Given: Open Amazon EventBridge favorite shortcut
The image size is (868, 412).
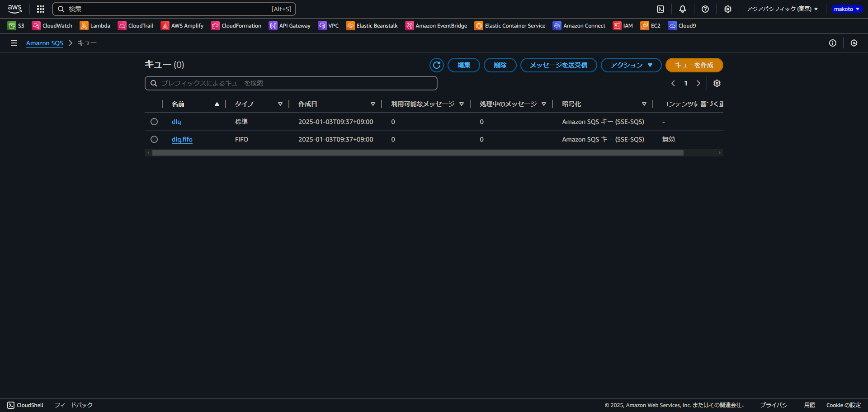Looking at the screenshot, I should pyautogui.click(x=436, y=26).
